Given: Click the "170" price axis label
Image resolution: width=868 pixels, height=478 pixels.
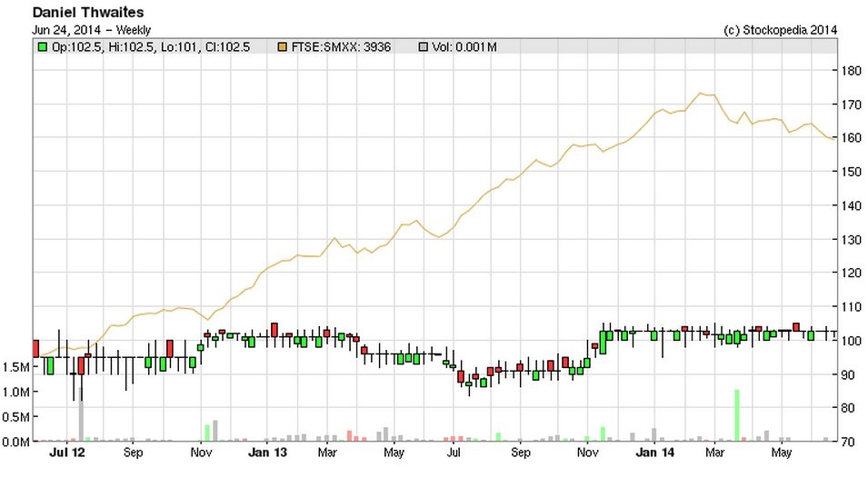Looking at the screenshot, I should (x=852, y=105).
